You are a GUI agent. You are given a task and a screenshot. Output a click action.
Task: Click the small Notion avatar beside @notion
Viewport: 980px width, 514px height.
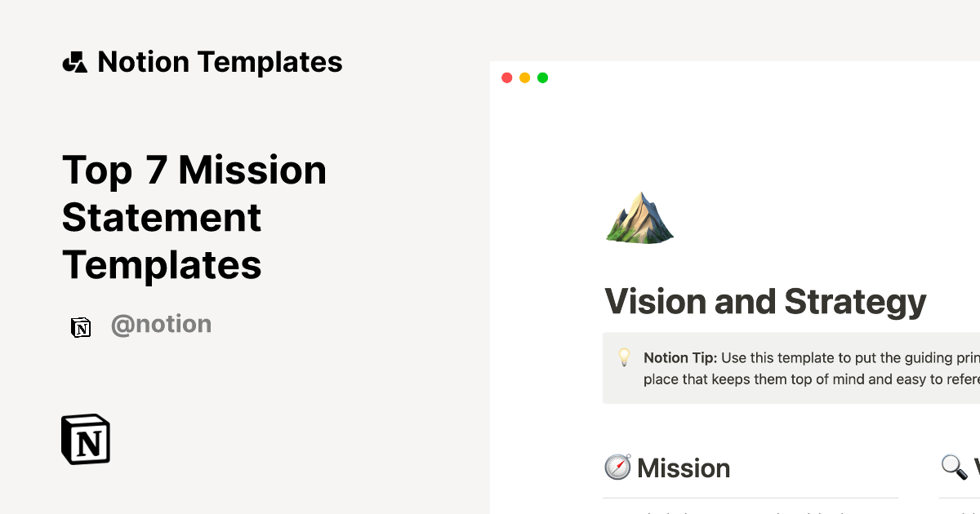point(81,326)
